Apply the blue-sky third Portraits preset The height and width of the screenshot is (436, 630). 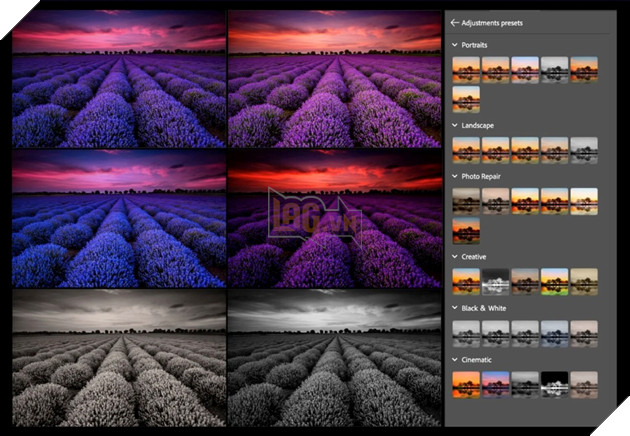(525, 70)
